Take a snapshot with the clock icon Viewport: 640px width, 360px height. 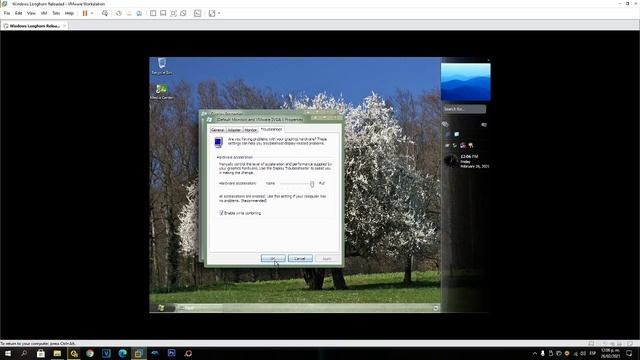point(119,13)
